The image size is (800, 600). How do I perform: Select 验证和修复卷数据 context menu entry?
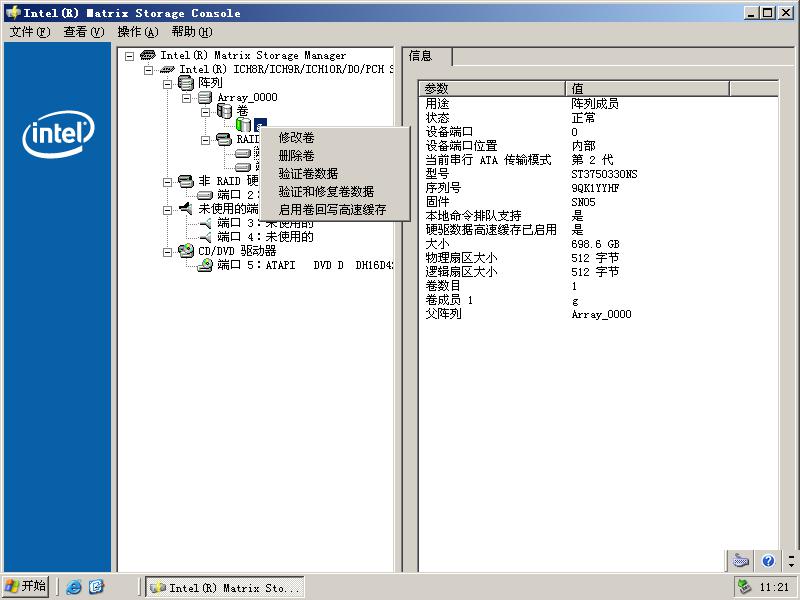[326, 192]
